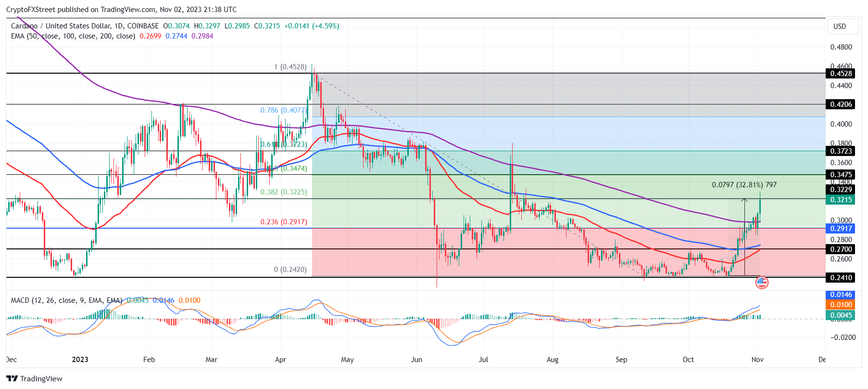
Task: Click the blue 0.2917 price label
Action: (x=840, y=229)
